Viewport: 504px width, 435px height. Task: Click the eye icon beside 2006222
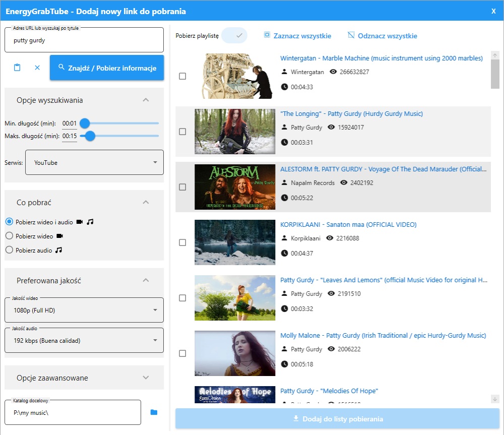point(331,349)
